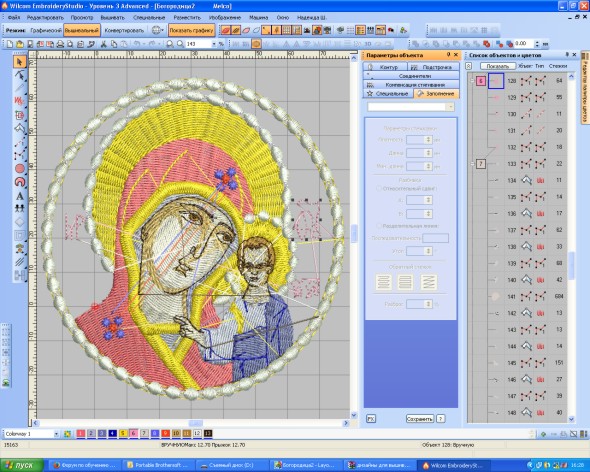Select color swatch 9 red-orange
The width and height of the screenshot is (590, 472).
165,434
